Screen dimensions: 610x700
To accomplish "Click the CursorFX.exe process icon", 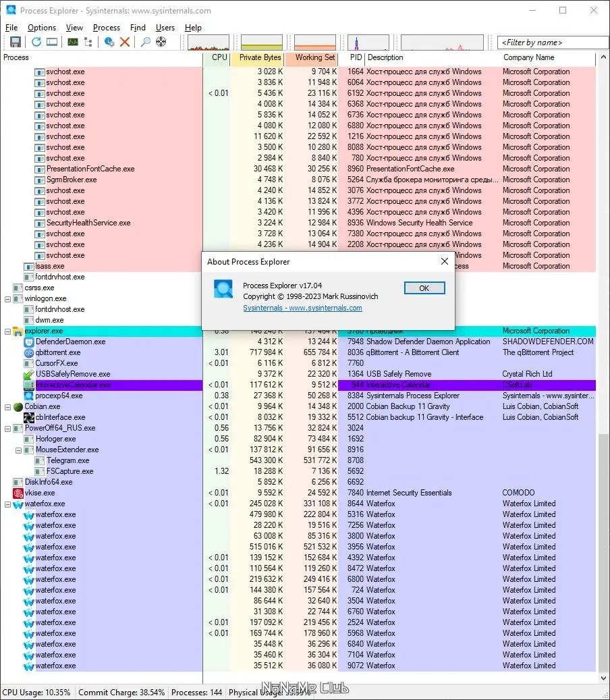I will [29, 363].
